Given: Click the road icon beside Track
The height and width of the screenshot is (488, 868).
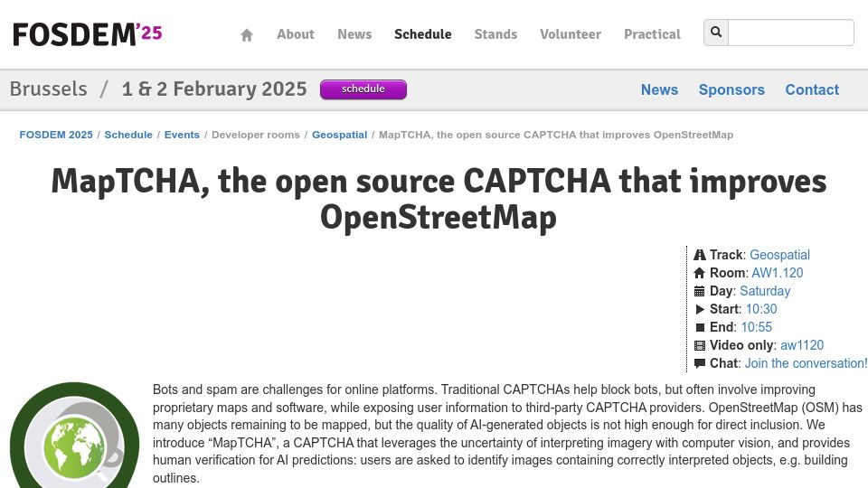Looking at the screenshot, I should click(x=700, y=255).
